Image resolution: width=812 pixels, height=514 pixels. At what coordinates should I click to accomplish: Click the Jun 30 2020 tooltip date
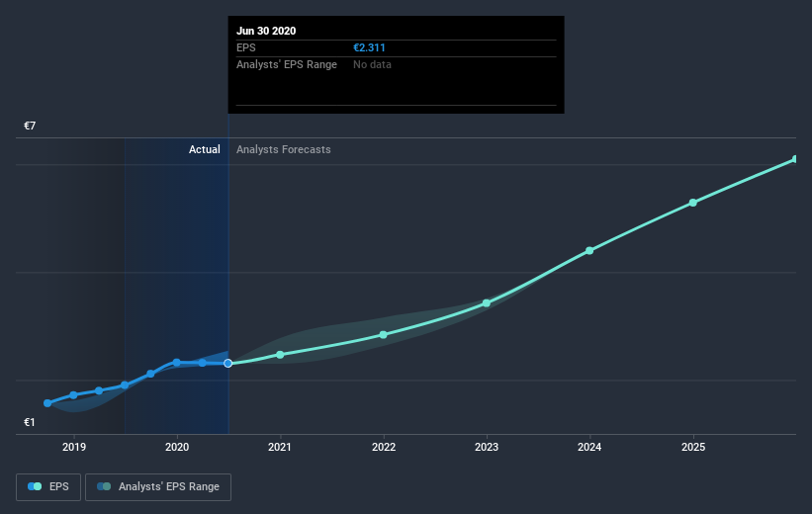coord(266,31)
